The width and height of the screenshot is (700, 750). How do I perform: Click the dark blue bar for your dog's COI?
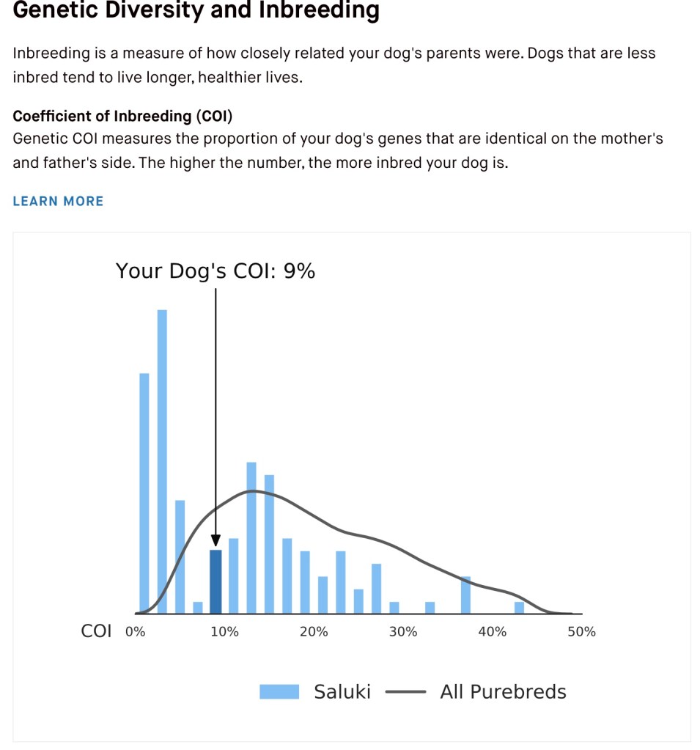point(215,581)
